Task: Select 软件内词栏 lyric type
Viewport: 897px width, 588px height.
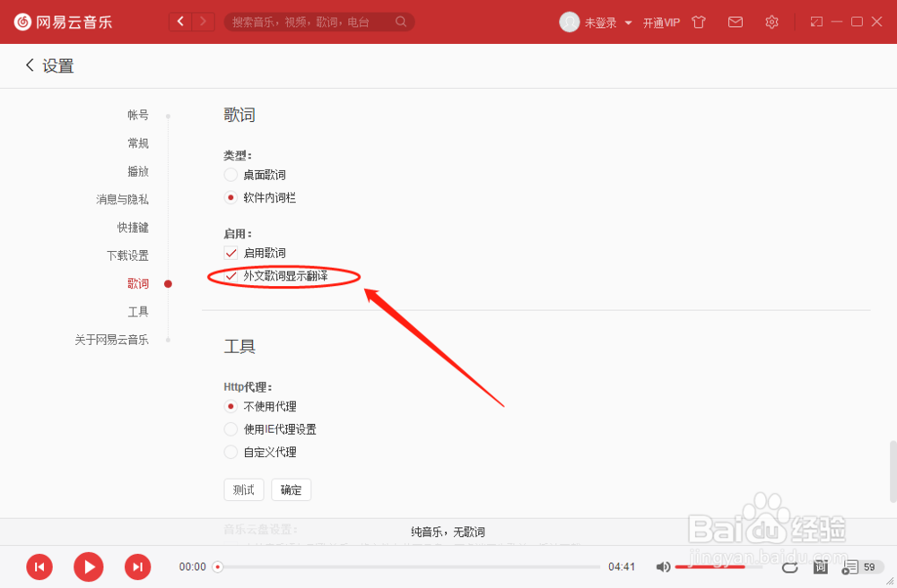Action: coord(231,198)
